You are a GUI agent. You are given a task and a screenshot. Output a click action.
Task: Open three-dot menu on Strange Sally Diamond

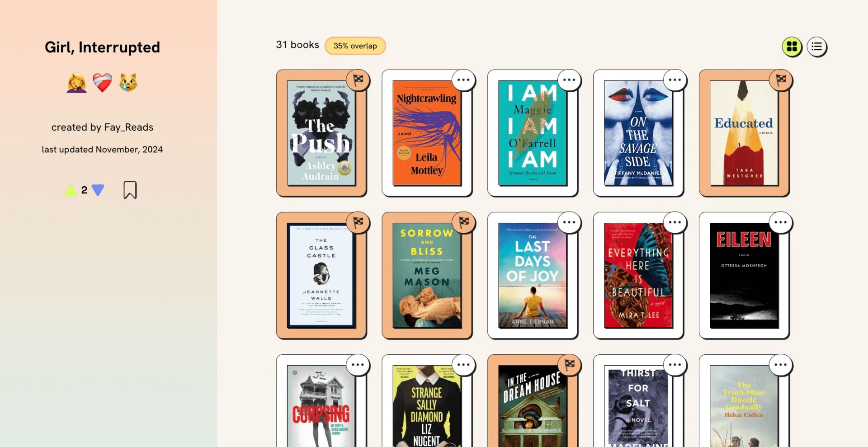point(464,365)
